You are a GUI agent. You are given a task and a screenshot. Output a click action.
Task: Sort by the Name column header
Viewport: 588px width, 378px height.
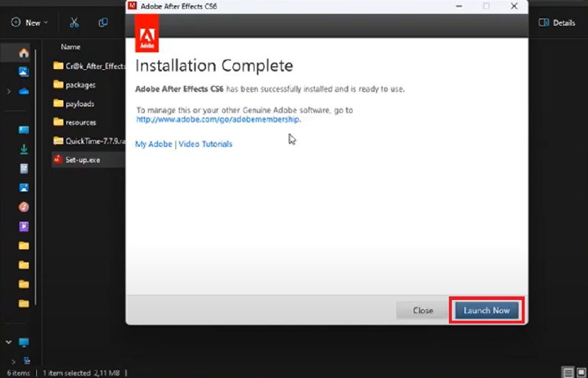click(x=71, y=47)
